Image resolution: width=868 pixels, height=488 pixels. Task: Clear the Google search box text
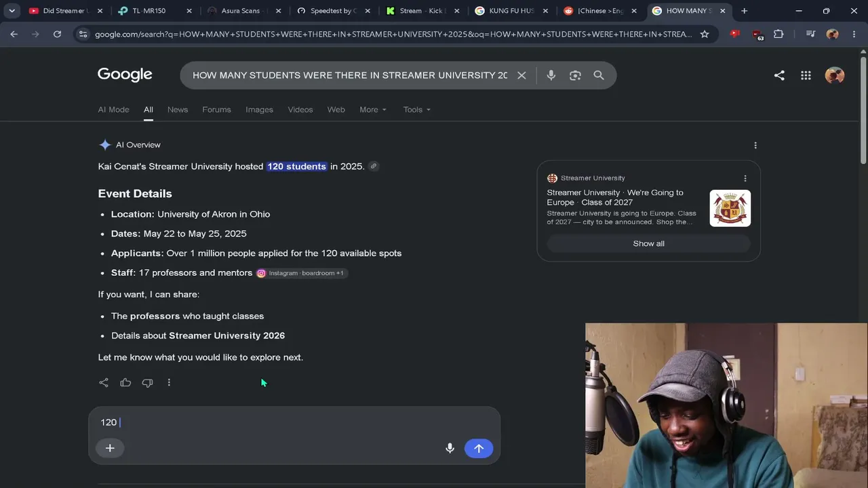(521, 75)
